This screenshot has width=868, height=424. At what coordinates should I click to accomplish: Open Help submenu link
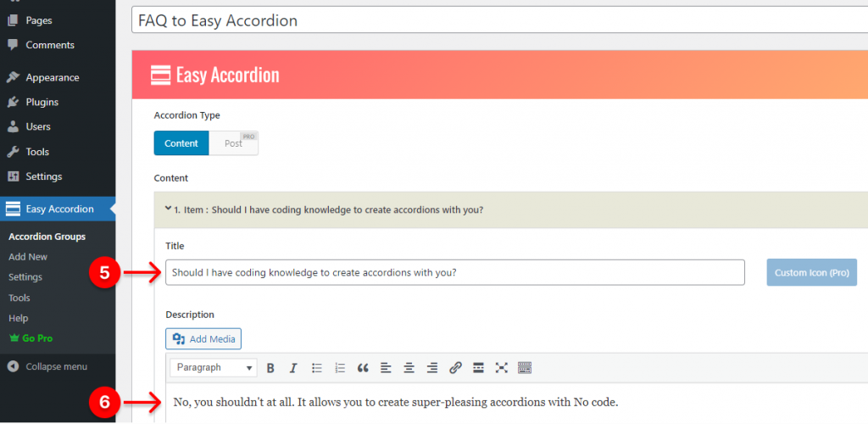click(x=19, y=318)
